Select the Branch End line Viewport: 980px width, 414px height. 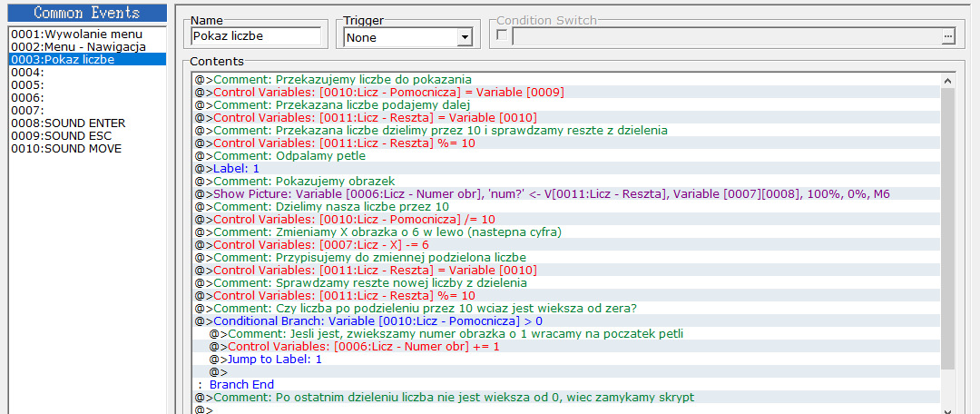(565, 385)
